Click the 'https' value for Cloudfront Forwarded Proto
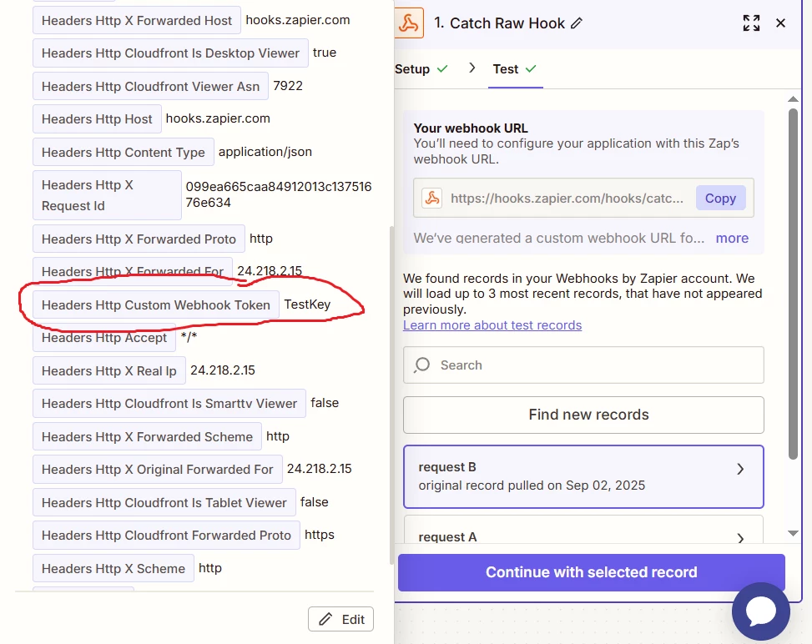Screen dimensions: 812x644 [320, 535]
